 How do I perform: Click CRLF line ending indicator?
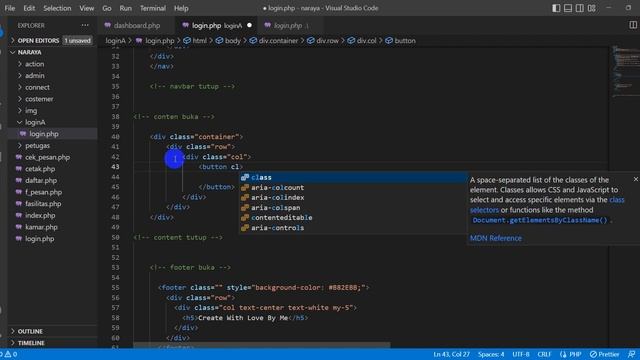pos(544,354)
